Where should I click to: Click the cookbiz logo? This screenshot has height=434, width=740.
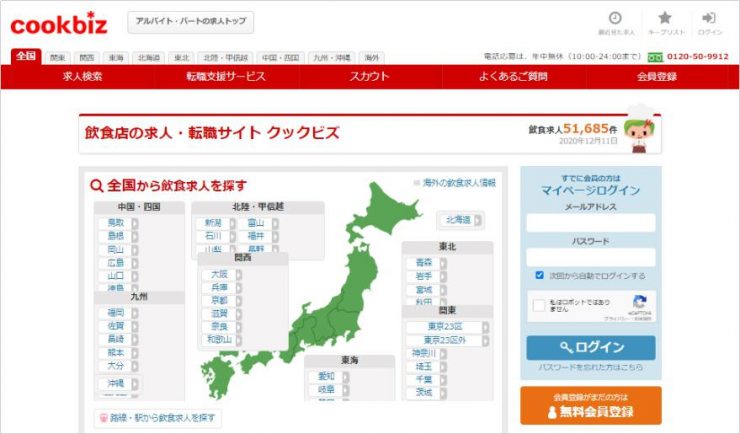[59, 24]
